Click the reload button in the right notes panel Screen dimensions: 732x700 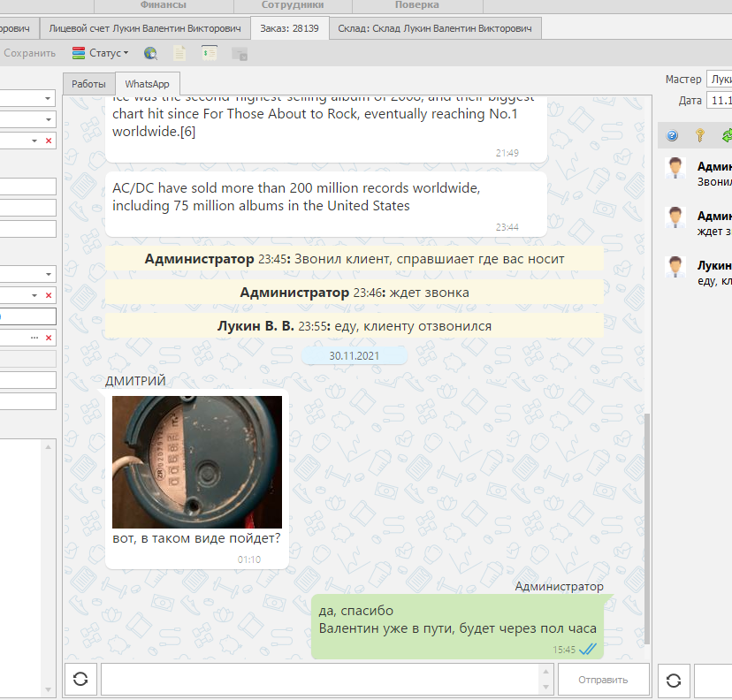click(674, 680)
